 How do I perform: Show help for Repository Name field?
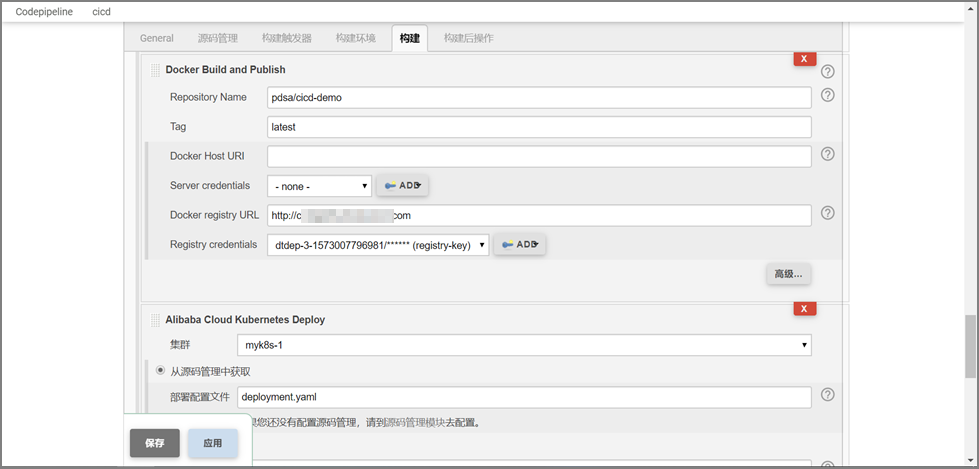(x=827, y=95)
